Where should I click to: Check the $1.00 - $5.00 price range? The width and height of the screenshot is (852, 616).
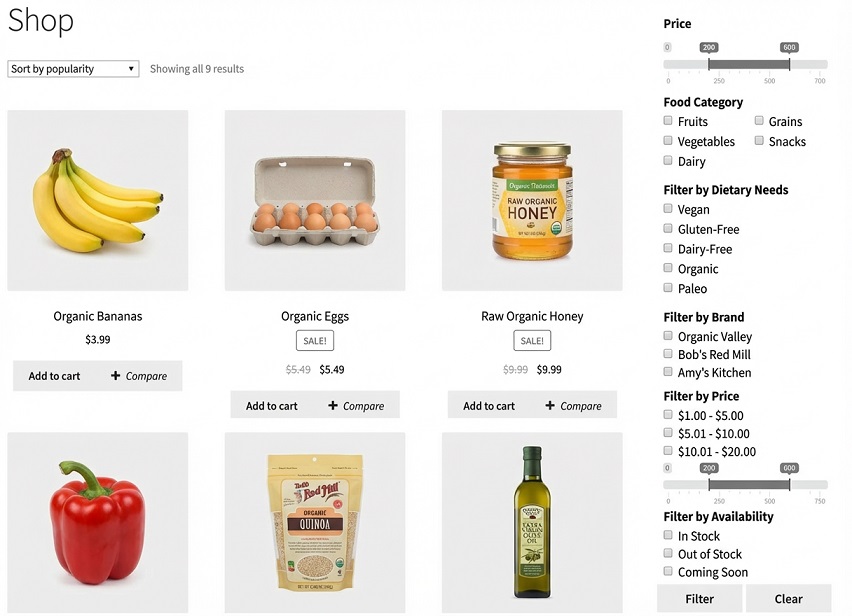(668, 414)
